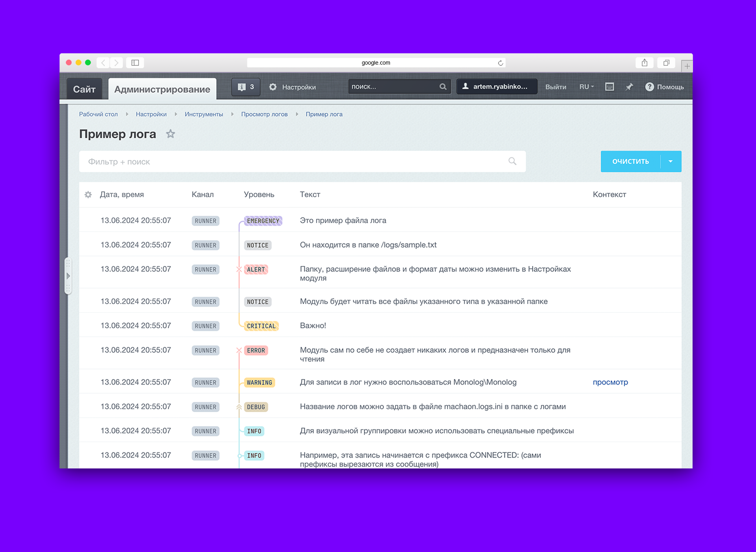Click the circle marker beside the last INFO
Viewport: 756px width, 552px height.
click(239, 456)
